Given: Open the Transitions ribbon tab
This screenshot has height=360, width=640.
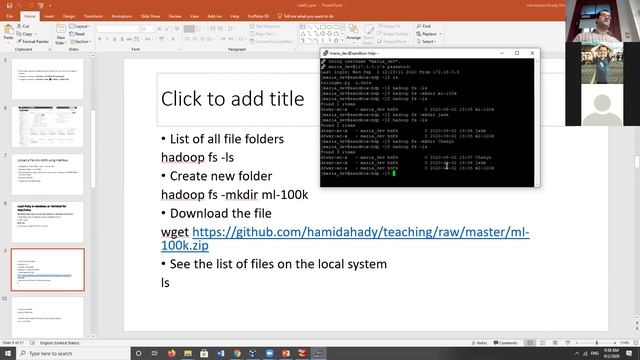Looking at the screenshot, I should (93, 16).
